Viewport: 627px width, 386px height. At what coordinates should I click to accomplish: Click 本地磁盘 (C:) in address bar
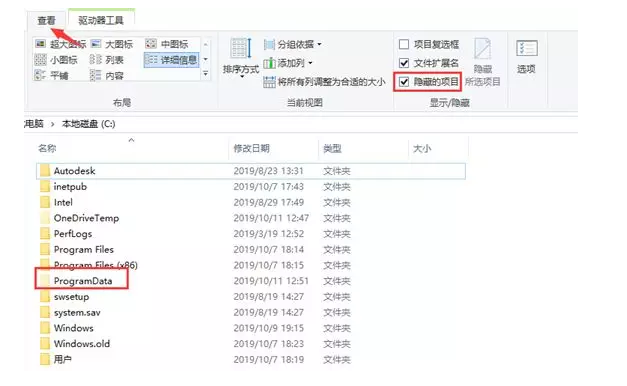click(x=88, y=124)
